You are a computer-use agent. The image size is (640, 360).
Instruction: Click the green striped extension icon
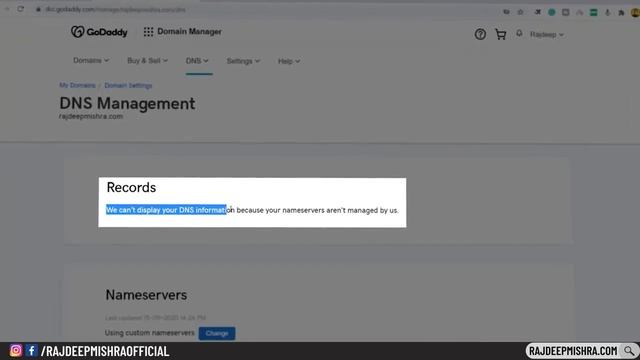593,13
